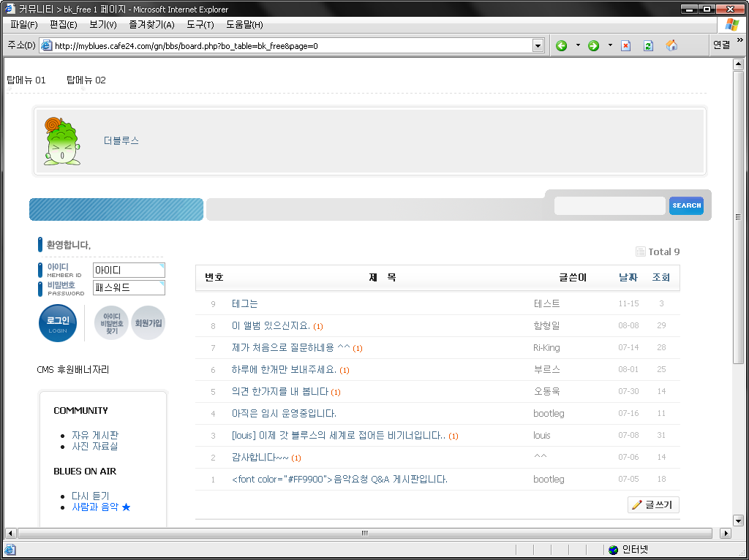Click vertical scrollbar down arrow

[739, 521]
